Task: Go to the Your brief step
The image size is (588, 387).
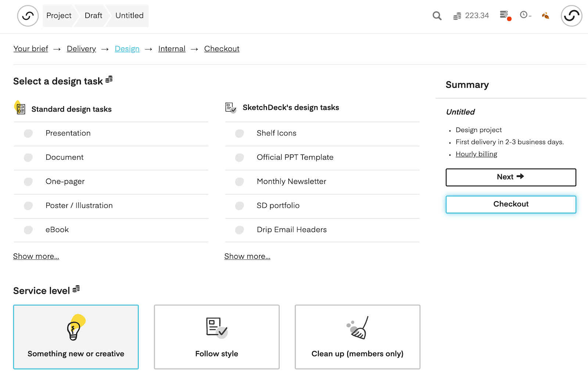Action: point(31,49)
